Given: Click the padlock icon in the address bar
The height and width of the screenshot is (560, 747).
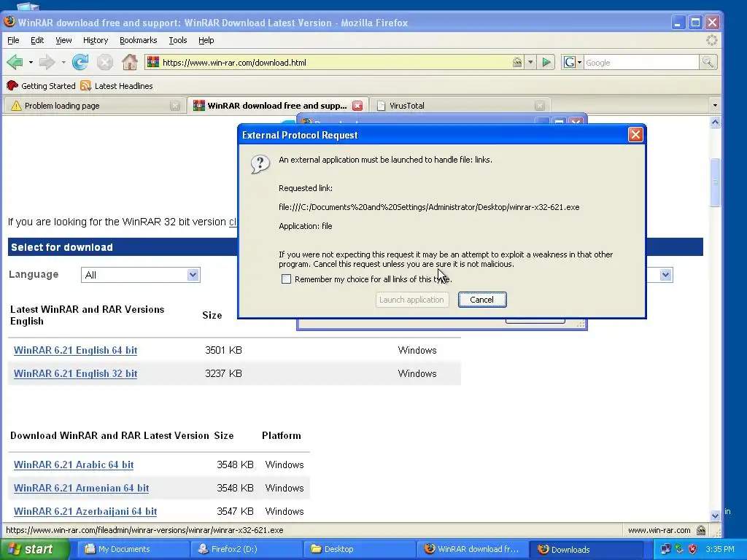Looking at the screenshot, I should pos(517,63).
